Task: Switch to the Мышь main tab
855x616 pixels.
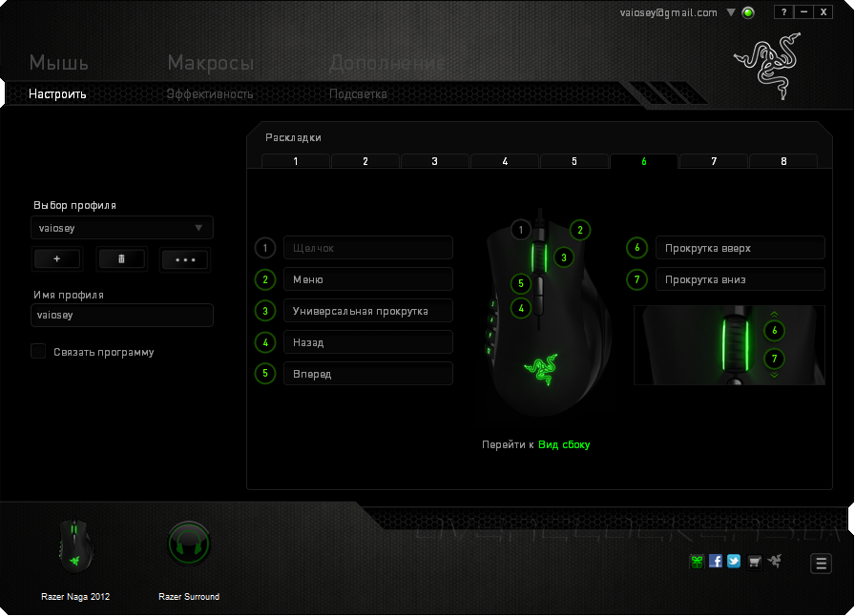Action: [59, 63]
